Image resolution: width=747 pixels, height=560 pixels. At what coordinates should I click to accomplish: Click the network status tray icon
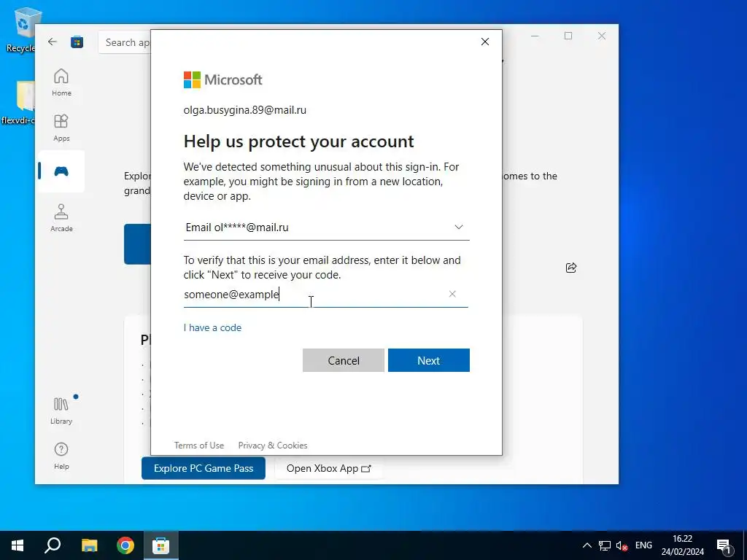click(605, 545)
